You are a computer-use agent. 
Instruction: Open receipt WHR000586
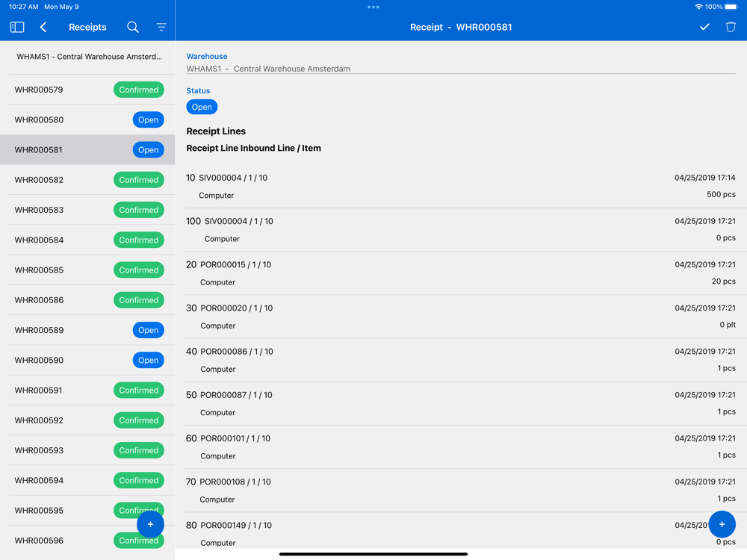pyautogui.click(x=87, y=299)
